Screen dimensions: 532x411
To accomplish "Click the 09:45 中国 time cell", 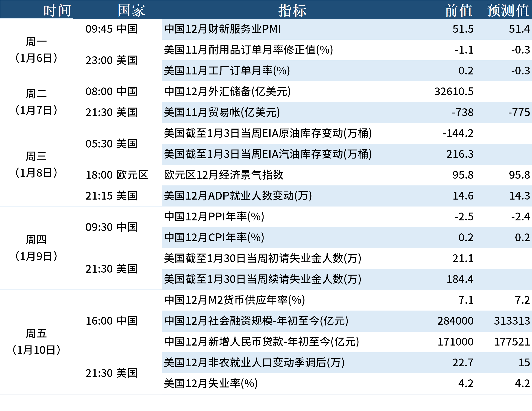I will coord(111,29).
